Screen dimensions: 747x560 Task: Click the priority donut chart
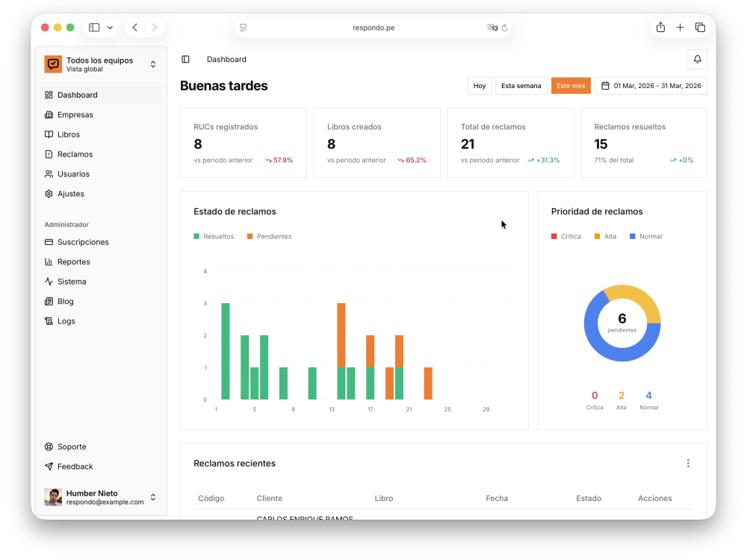point(622,323)
